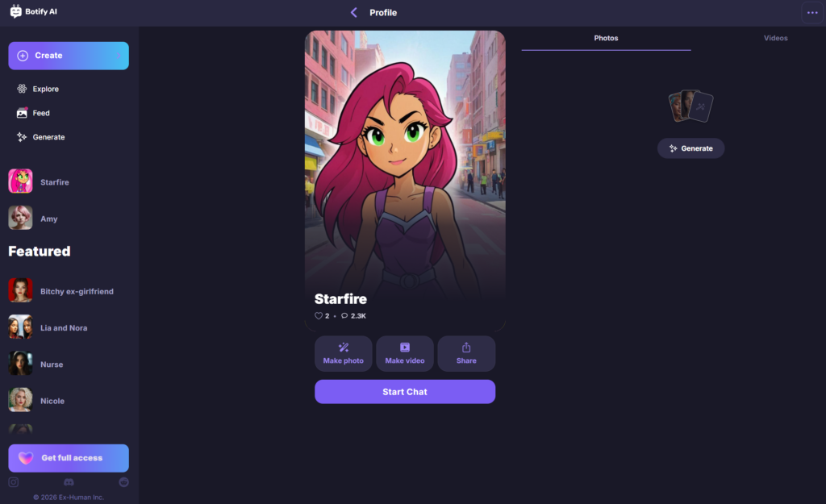
Task: Select the featured Nicole bot
Action: point(69,401)
